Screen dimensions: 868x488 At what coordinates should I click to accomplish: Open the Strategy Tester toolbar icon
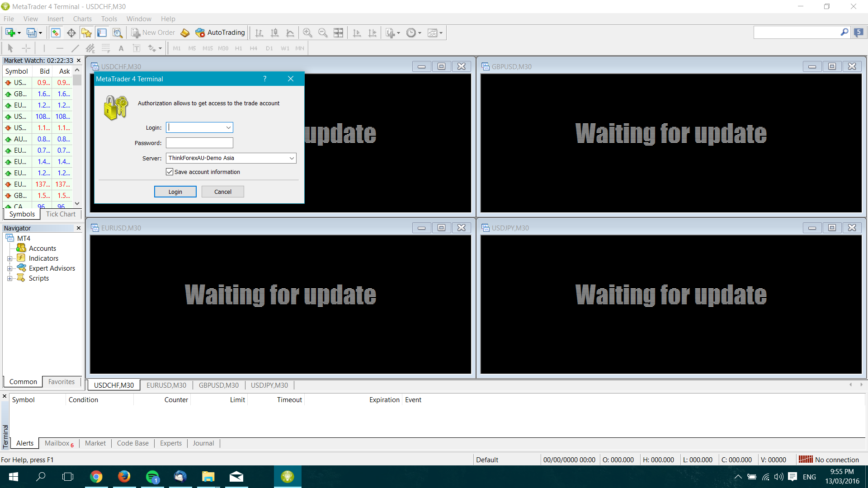(x=117, y=33)
